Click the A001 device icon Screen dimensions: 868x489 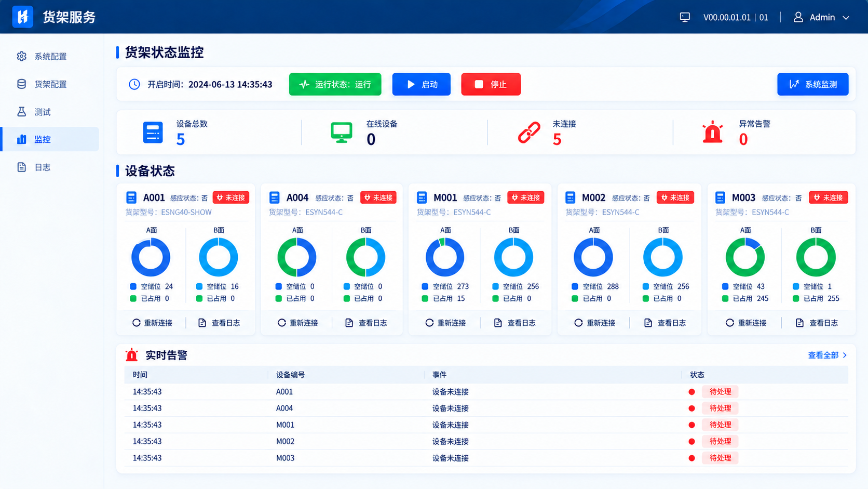coord(131,197)
